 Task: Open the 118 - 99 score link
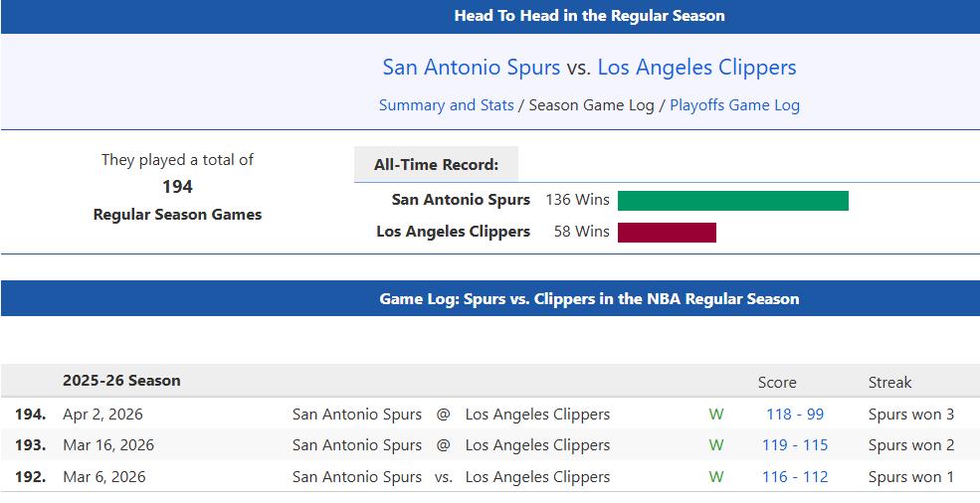pos(794,415)
